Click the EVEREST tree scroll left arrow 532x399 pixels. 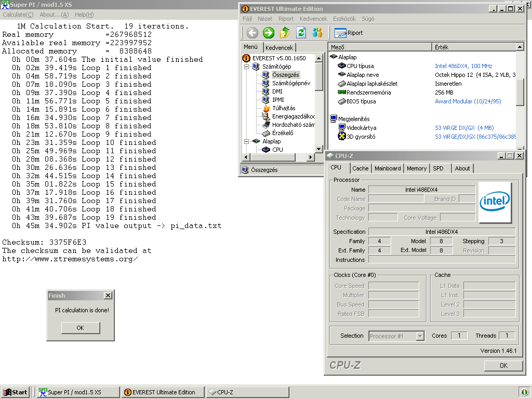point(246,157)
